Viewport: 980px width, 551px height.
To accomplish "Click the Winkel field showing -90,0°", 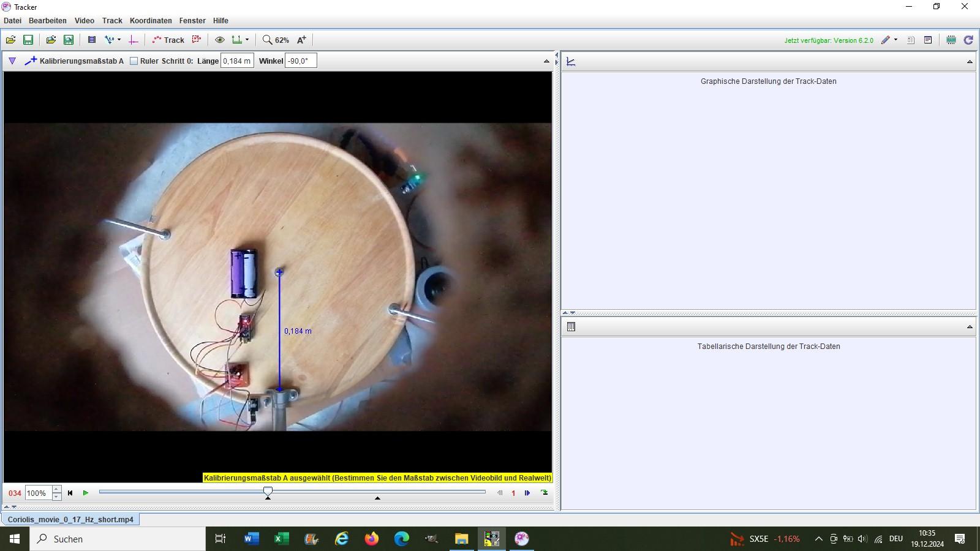I will pos(301,61).
